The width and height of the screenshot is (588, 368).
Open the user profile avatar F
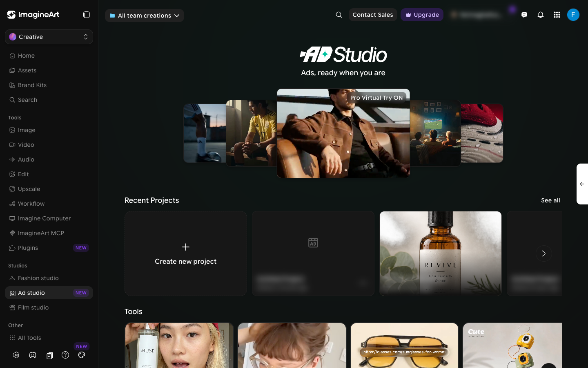pos(573,15)
